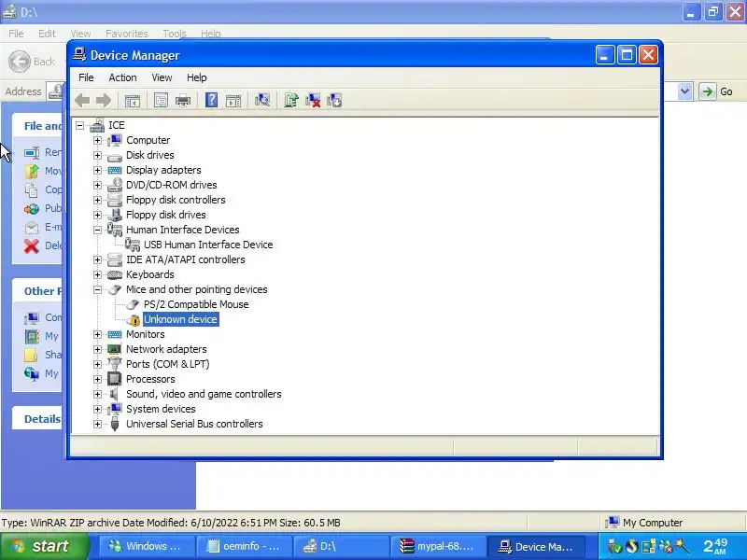
Task: Click the Ports (COM & LPT) icon
Action: (114, 364)
